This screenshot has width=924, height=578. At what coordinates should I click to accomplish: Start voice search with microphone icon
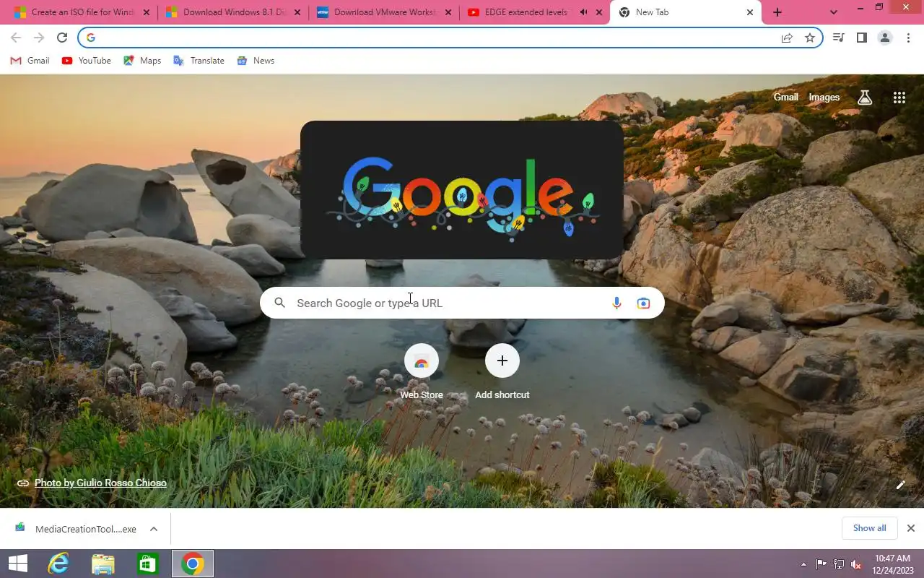click(x=616, y=303)
